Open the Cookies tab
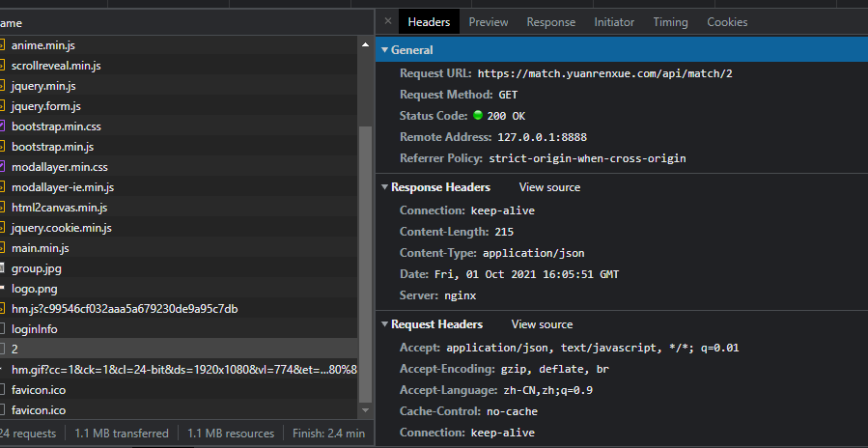 tap(727, 22)
